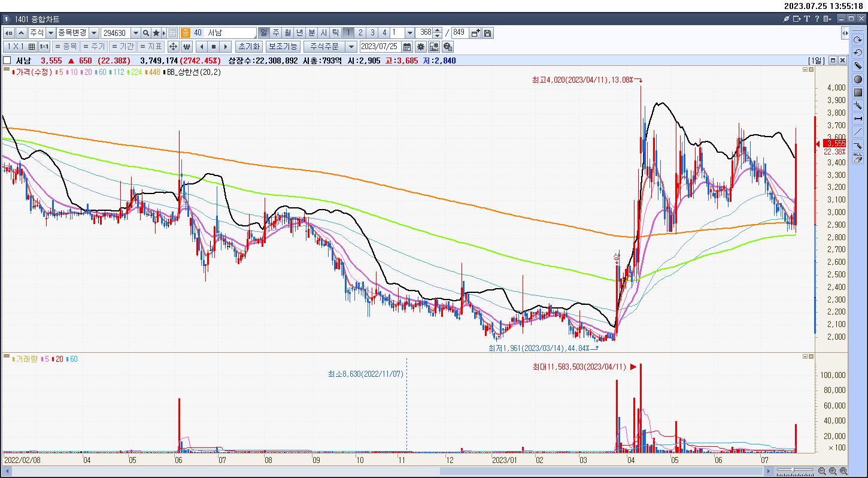Image resolution: width=868 pixels, height=478 pixels.
Task: Select the horizontal line tool
Action: [x=858, y=119]
